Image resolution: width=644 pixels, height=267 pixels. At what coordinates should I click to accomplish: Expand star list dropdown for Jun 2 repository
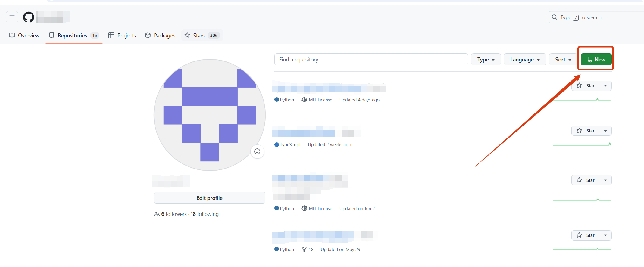coord(605,180)
